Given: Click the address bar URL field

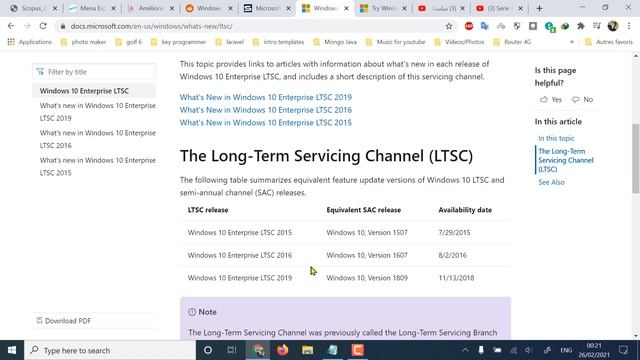Looking at the screenshot, I should (253, 26).
